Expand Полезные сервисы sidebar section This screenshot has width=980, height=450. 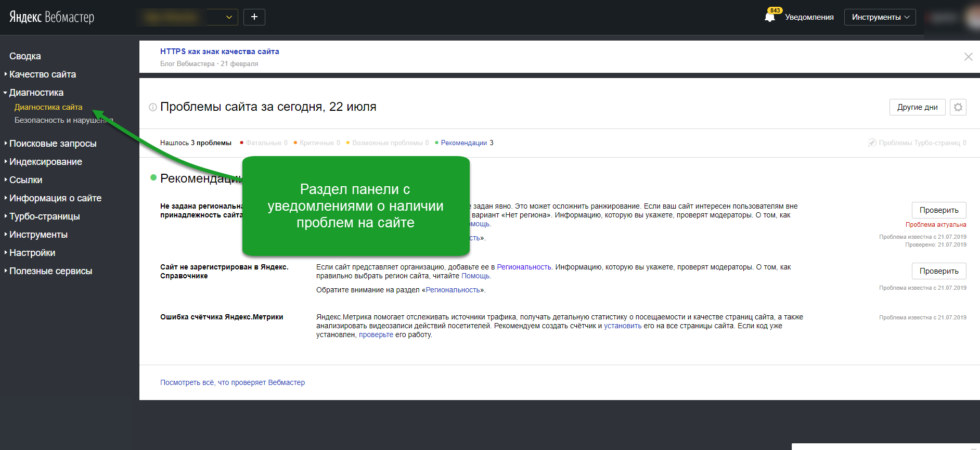pyautogui.click(x=48, y=271)
